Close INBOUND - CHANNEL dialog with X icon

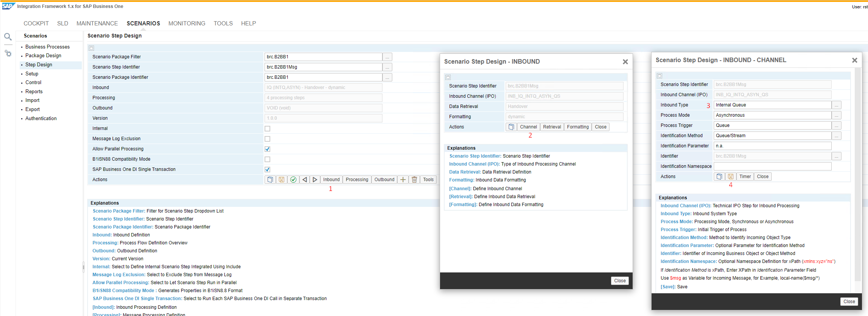tap(855, 60)
